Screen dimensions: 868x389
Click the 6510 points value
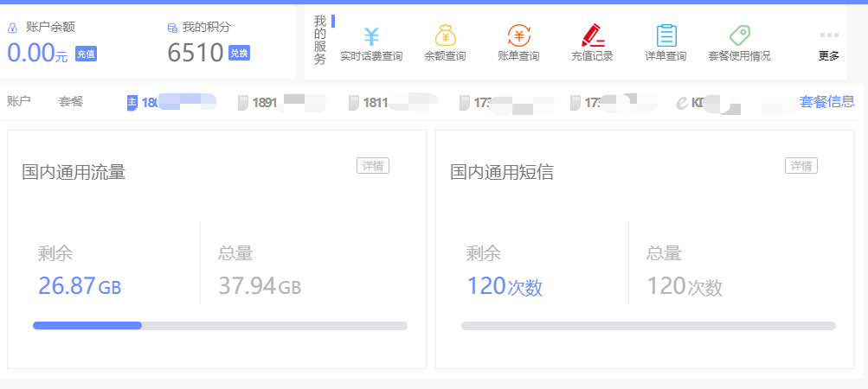(196, 53)
